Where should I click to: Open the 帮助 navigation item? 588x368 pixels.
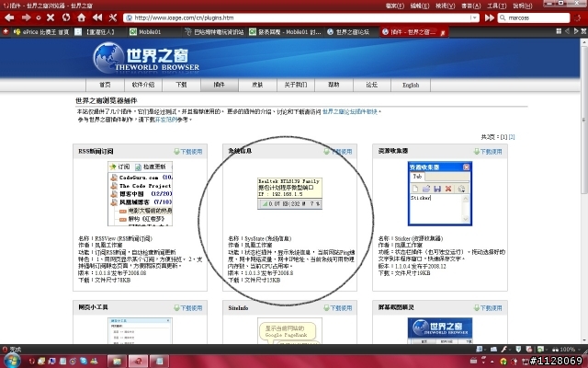click(x=334, y=85)
